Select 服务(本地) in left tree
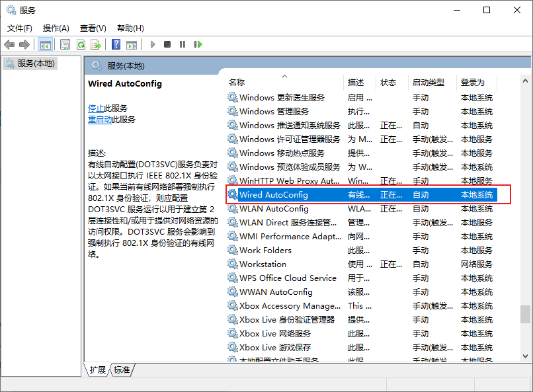Image resolution: width=533 pixels, height=392 pixels. pos(36,63)
